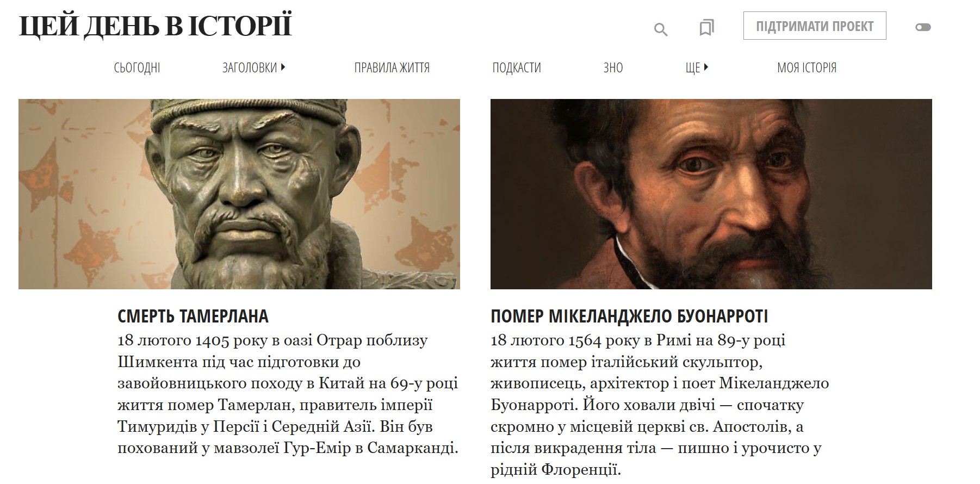Open the СМЕРТЬ ТАМЕРЛАНА headline

tap(193, 316)
